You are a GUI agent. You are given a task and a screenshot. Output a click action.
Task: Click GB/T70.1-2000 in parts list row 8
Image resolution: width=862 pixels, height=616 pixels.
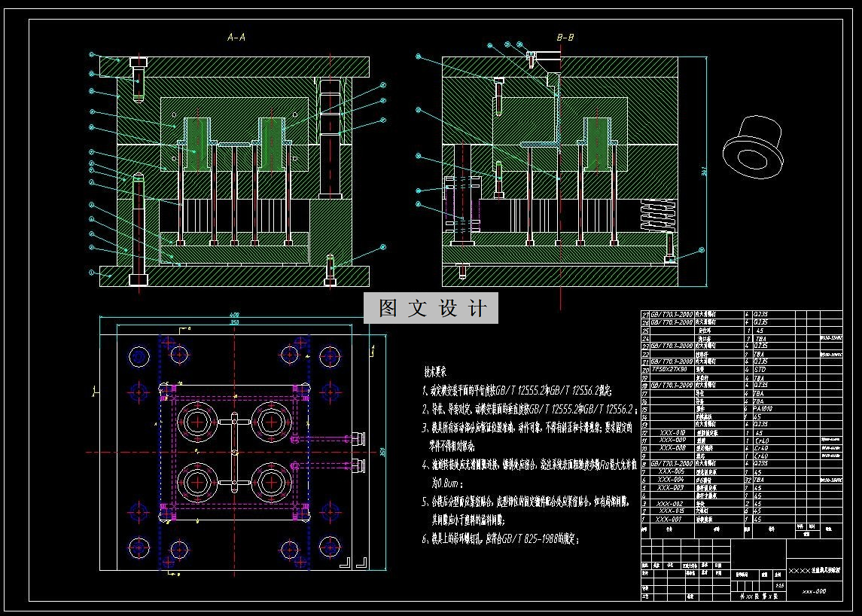tap(672, 464)
